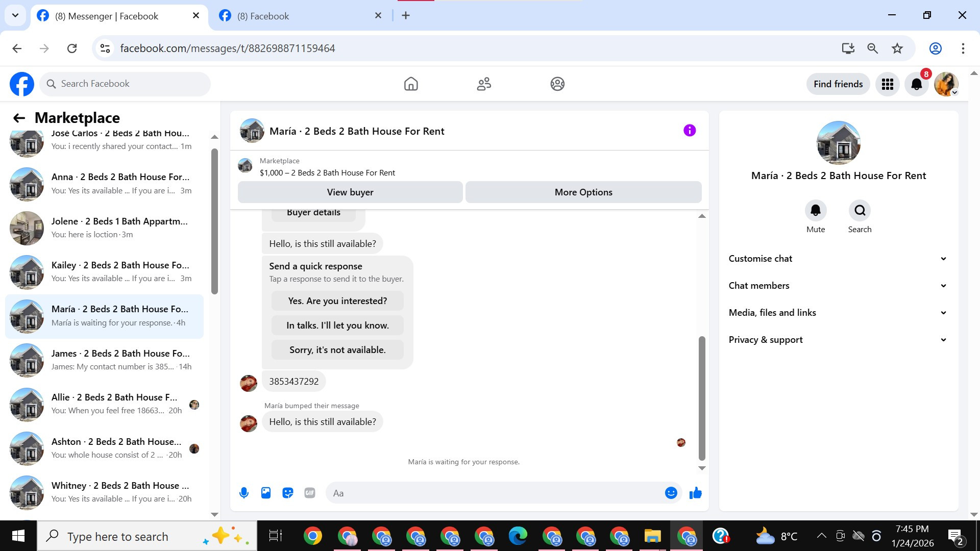Open the emoji picker in message box
The image size is (980, 551).
coord(671,493)
